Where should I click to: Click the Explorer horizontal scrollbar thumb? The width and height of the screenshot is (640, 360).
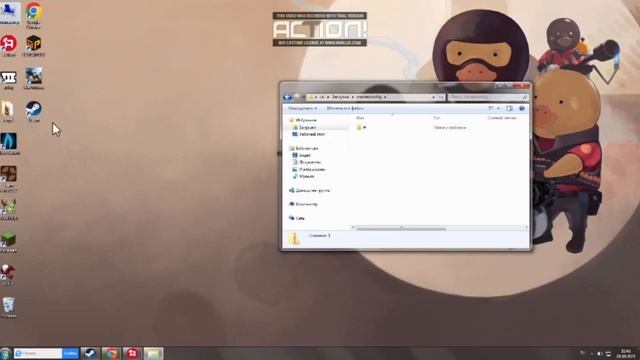tap(401, 228)
